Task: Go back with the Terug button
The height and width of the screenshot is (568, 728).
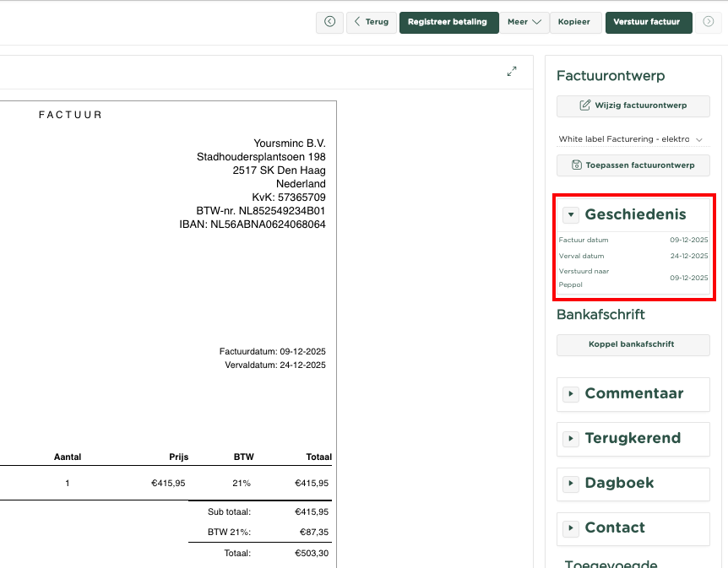Action: point(372,22)
